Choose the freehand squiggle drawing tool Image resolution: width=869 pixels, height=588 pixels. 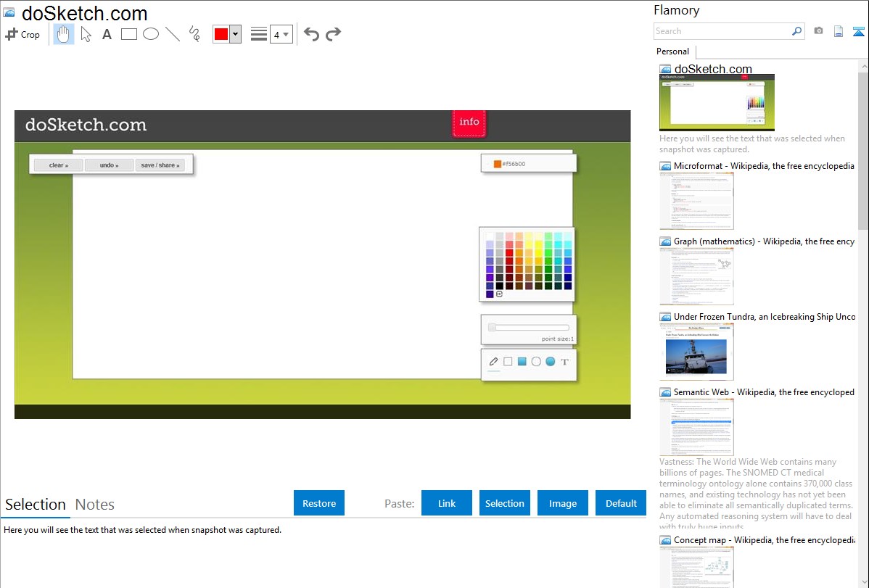194,34
